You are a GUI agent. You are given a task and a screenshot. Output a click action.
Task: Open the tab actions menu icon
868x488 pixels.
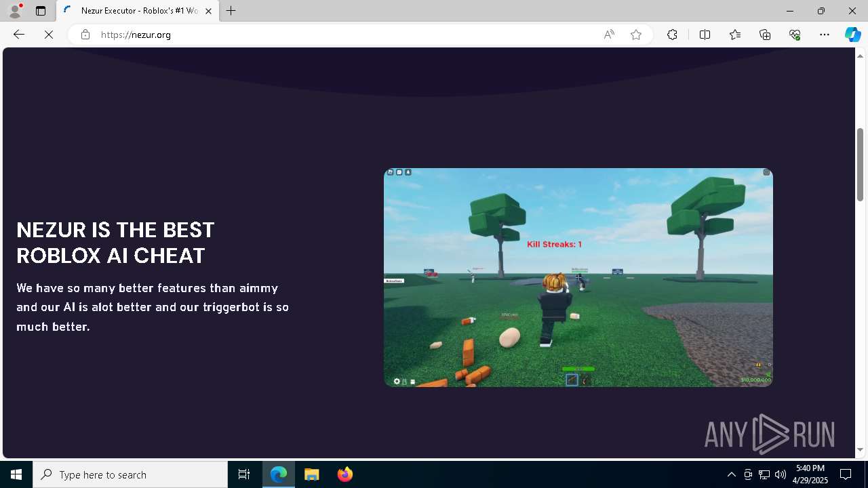coord(41,11)
